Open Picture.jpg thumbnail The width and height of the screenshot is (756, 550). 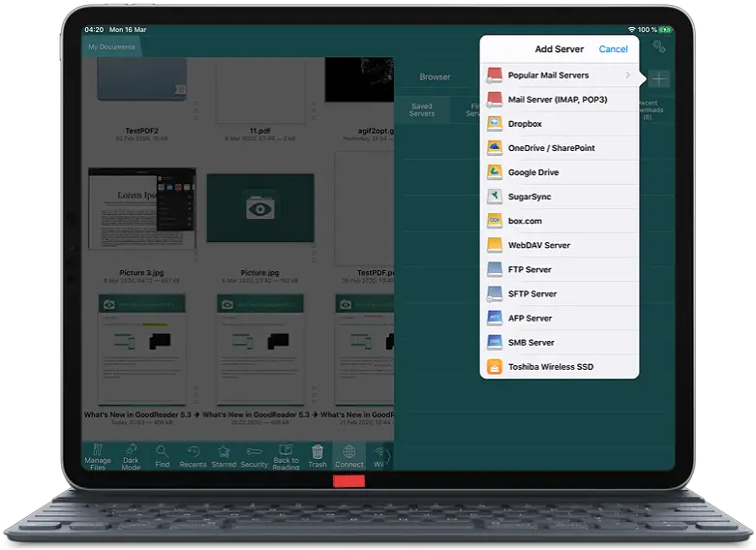click(x=260, y=208)
